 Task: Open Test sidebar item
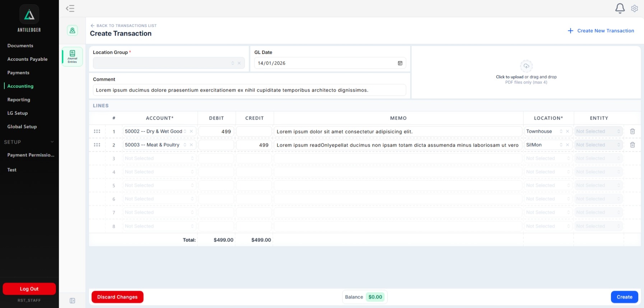click(x=12, y=170)
